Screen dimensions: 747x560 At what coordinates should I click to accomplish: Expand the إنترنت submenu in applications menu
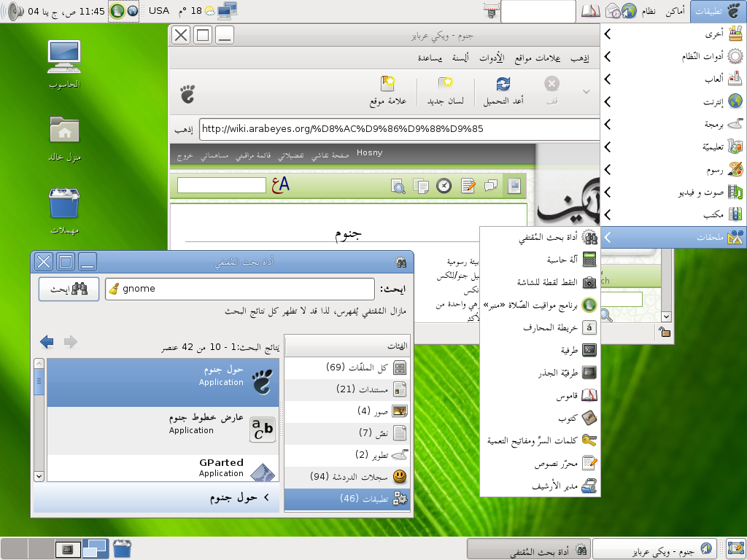tap(673, 101)
